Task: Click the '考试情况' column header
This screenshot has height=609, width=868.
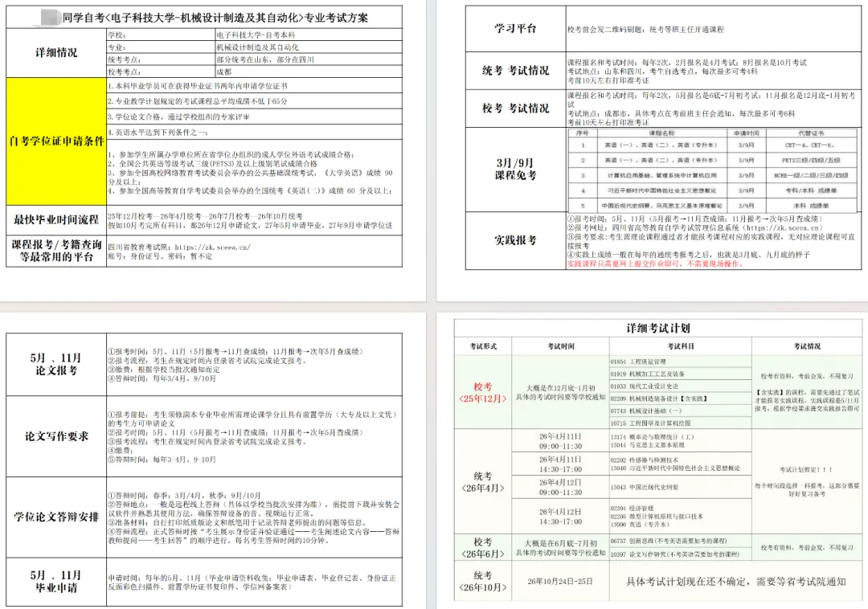Action: (x=807, y=346)
